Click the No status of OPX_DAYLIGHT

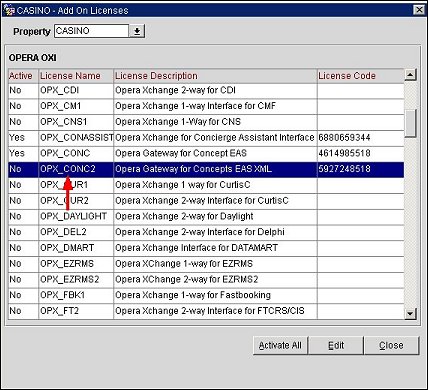click(x=15, y=216)
